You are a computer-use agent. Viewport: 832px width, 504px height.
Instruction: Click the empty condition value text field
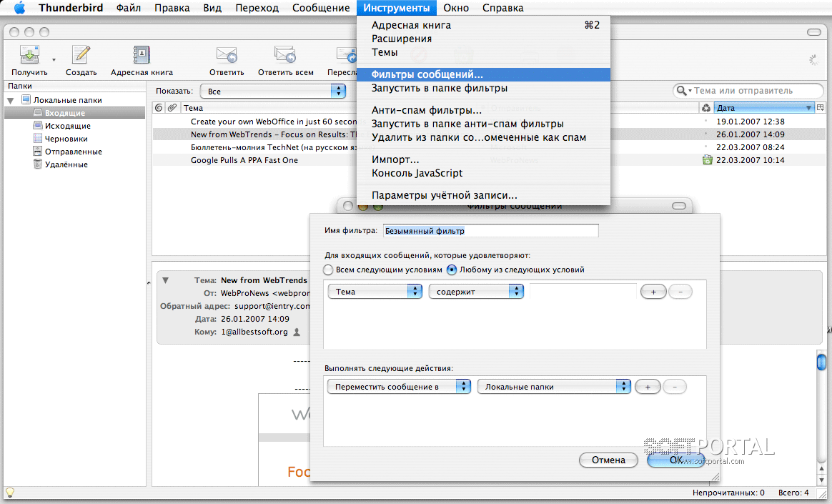coord(583,291)
